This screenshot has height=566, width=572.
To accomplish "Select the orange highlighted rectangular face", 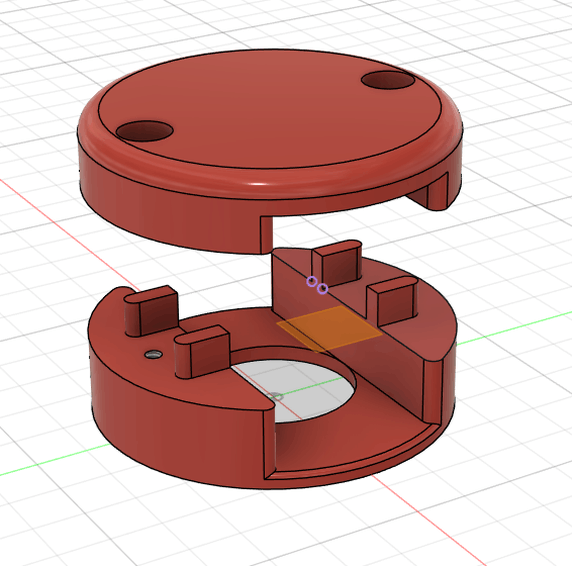I will coord(329,328).
